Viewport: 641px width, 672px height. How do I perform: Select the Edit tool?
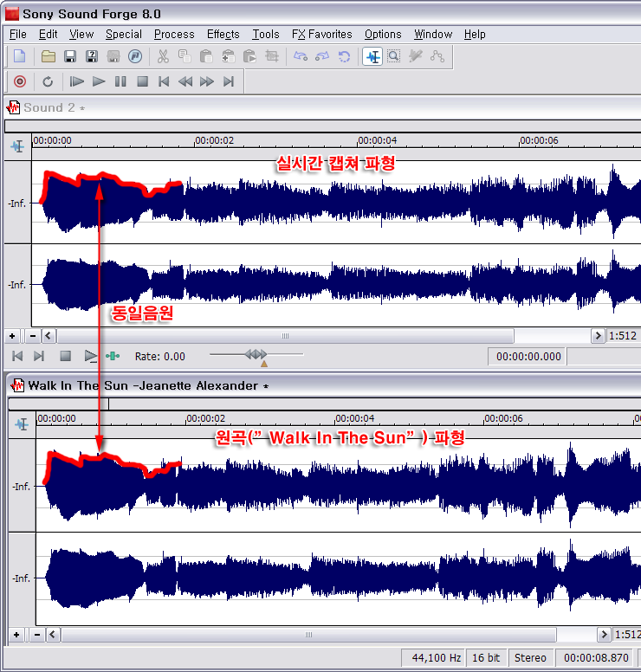(x=372, y=56)
